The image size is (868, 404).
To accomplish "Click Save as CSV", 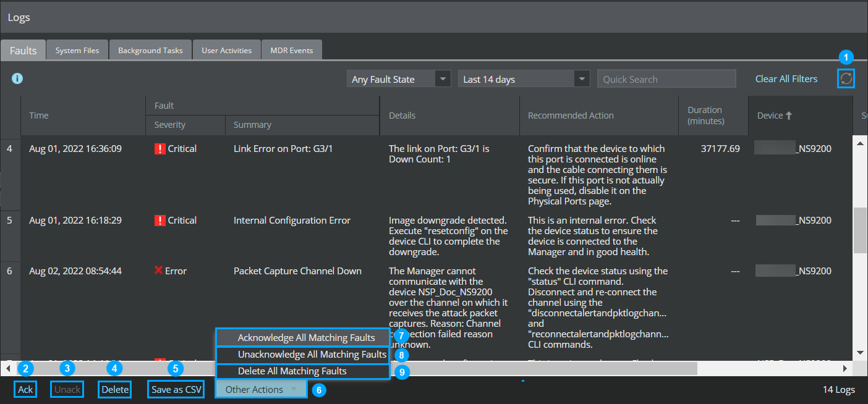I will [176, 389].
